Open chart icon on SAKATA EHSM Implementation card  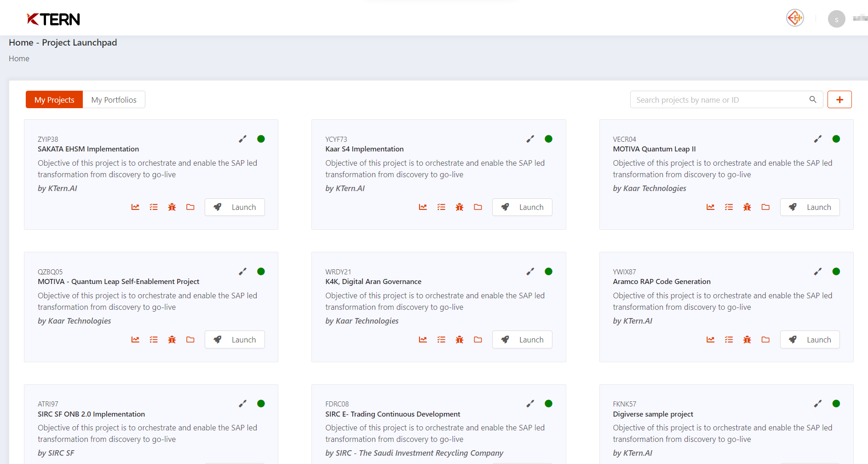click(x=135, y=207)
